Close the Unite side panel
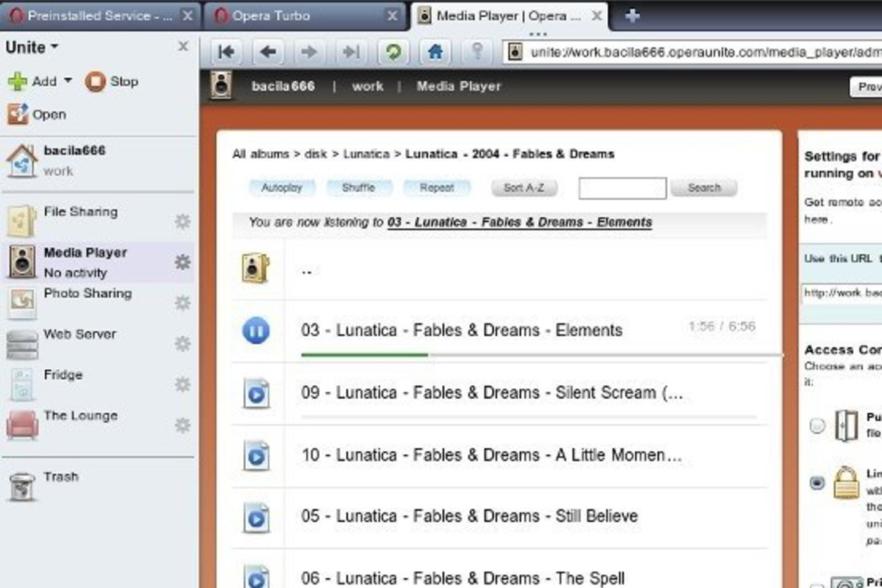The height and width of the screenshot is (588, 882). (183, 46)
